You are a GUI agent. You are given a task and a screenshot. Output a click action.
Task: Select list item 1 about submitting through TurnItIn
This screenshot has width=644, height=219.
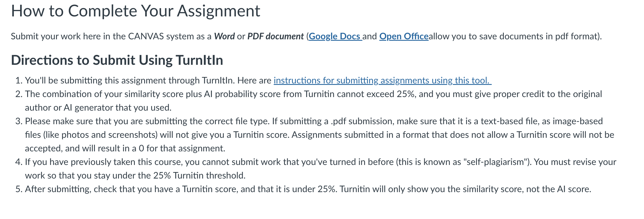pyautogui.click(x=253, y=80)
